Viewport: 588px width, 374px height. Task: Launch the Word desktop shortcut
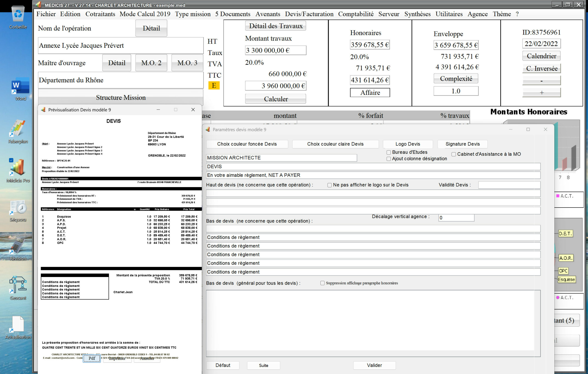tap(20, 86)
